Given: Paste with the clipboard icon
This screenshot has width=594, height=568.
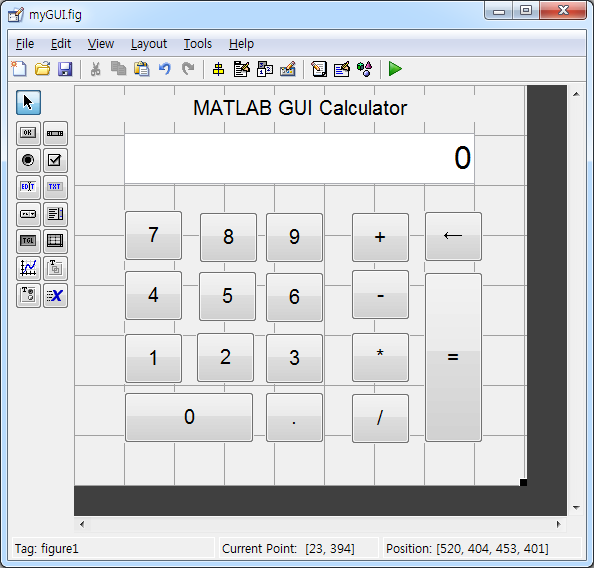Looking at the screenshot, I should coord(142,69).
